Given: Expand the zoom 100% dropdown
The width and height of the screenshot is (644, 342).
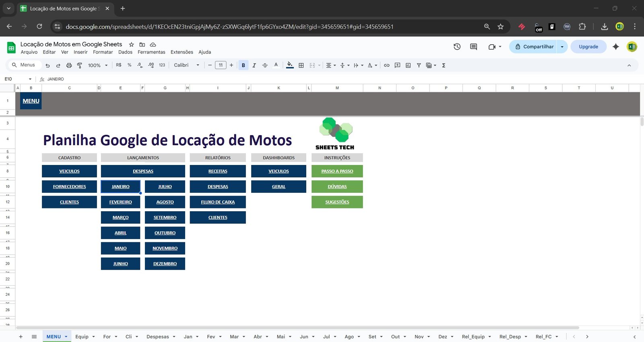Looking at the screenshot, I should (98, 65).
